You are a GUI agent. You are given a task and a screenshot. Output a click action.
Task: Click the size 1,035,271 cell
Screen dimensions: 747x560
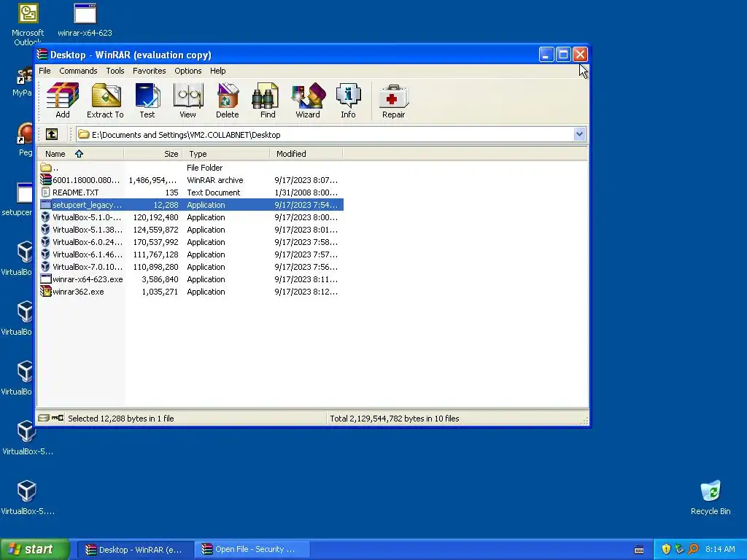(160, 292)
